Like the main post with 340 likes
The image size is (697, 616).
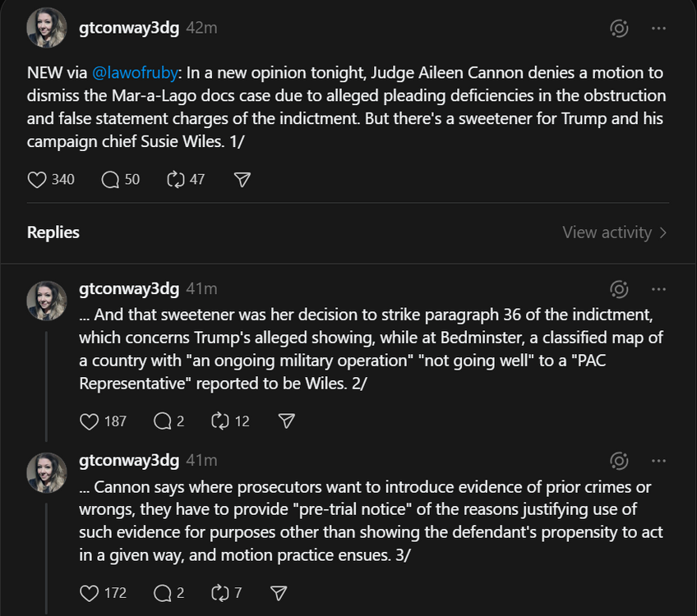click(38, 179)
